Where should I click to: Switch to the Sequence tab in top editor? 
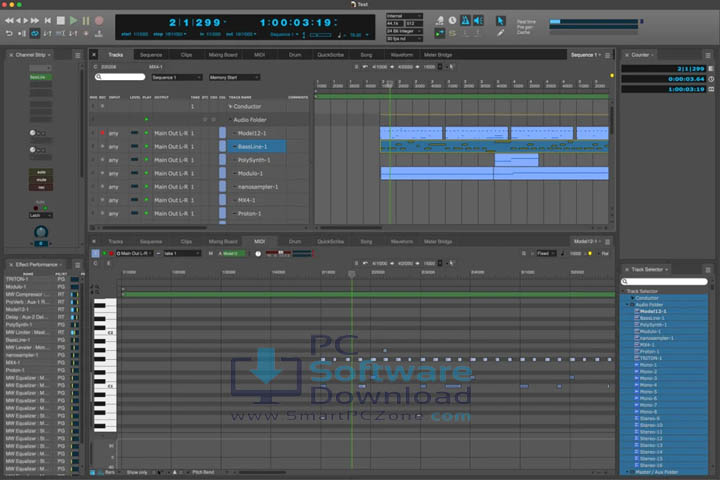pos(151,55)
